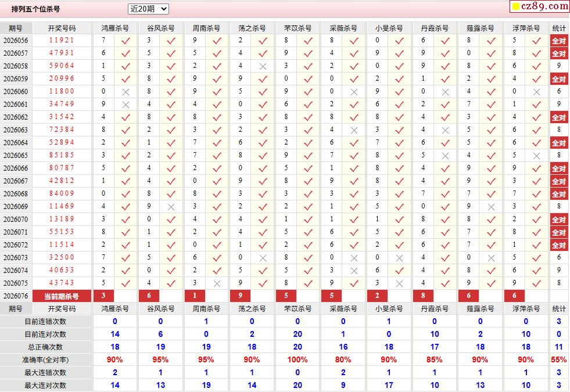Click the 全对 badge in row 2026072
The height and width of the screenshot is (392, 570).
[x=558, y=245]
